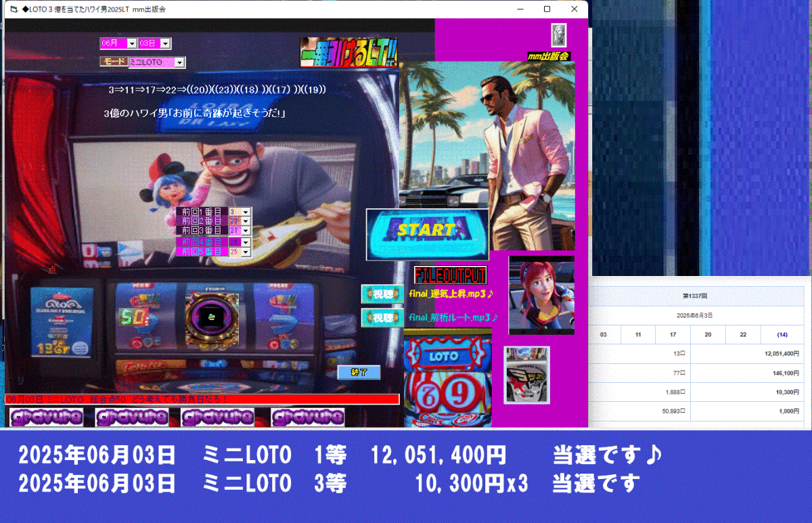Click the モード label button
Viewport: 812px width, 523px height.
point(114,62)
